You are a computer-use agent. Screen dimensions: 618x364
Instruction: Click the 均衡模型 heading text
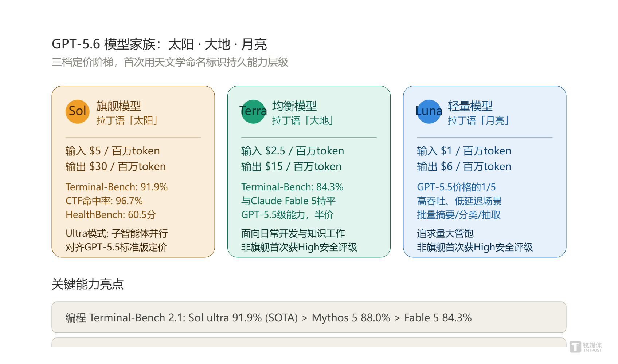point(294,106)
